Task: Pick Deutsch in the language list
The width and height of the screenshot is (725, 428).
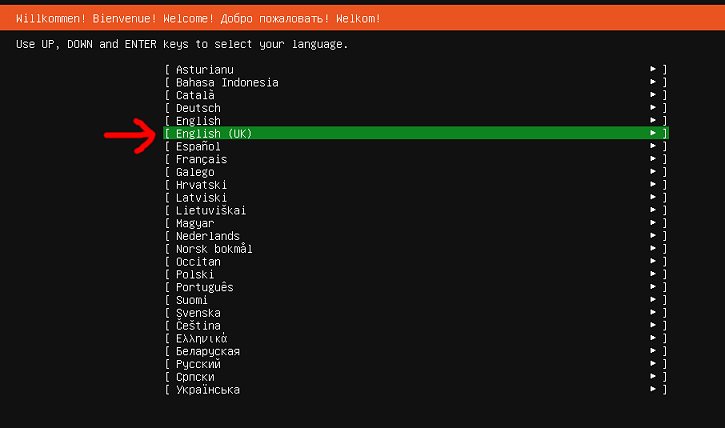Action: click(198, 108)
